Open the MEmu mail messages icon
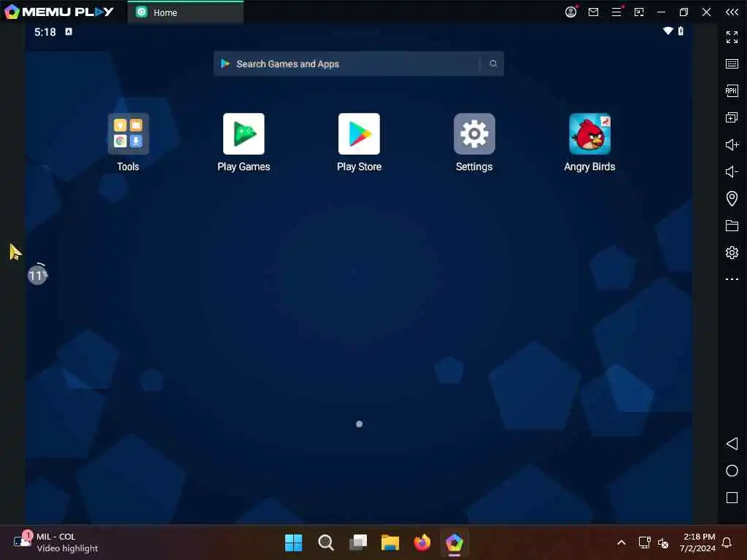Viewport: 747px width, 560px height. tap(593, 12)
